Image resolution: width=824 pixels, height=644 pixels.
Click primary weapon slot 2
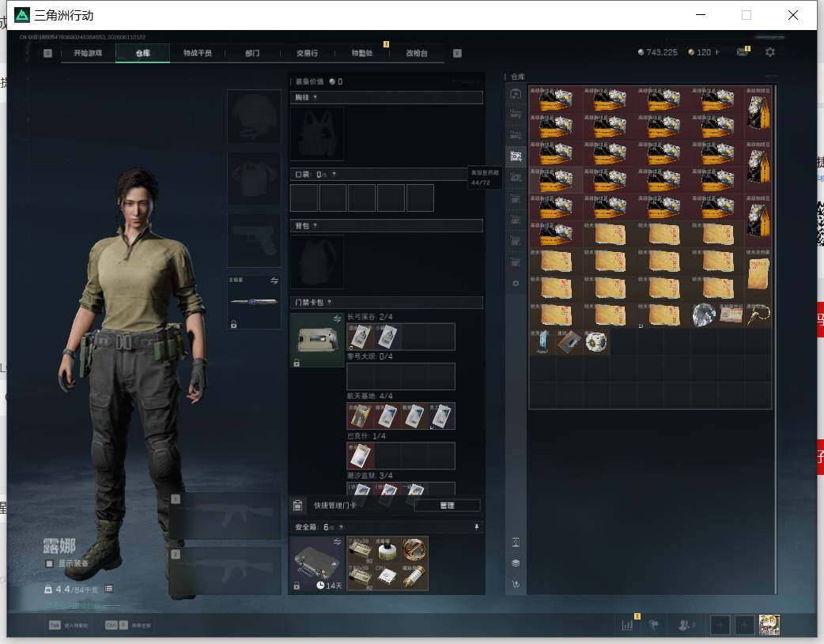[x=226, y=571]
